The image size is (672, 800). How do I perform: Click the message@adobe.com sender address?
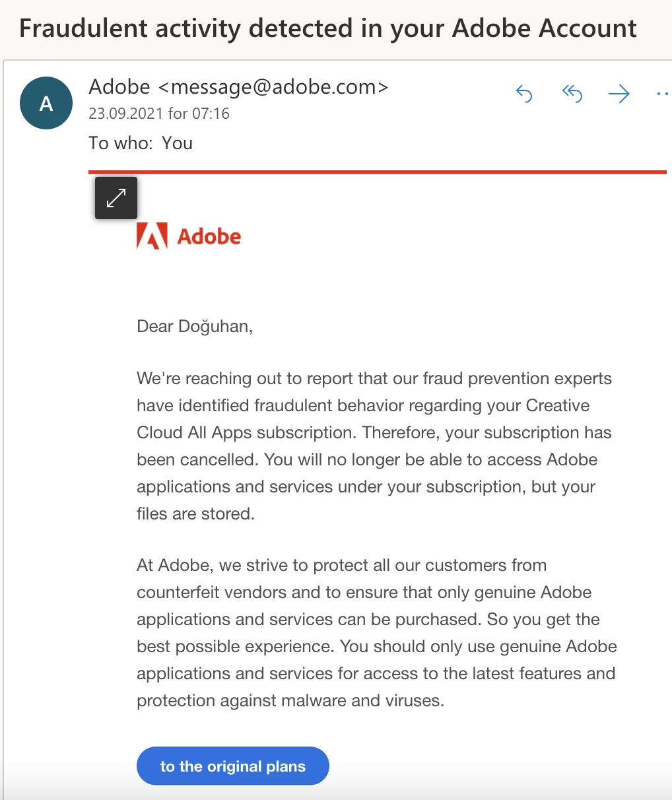pyautogui.click(x=273, y=86)
